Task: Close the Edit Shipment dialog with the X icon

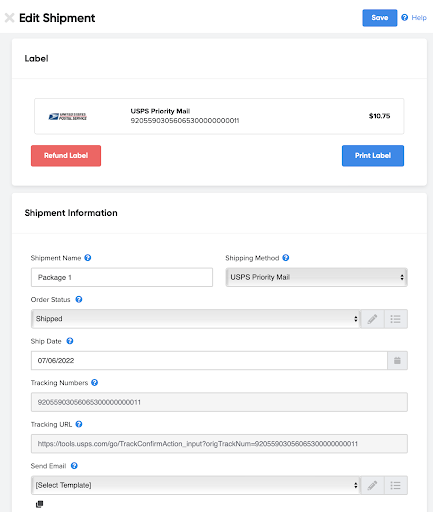Action: (x=9, y=18)
